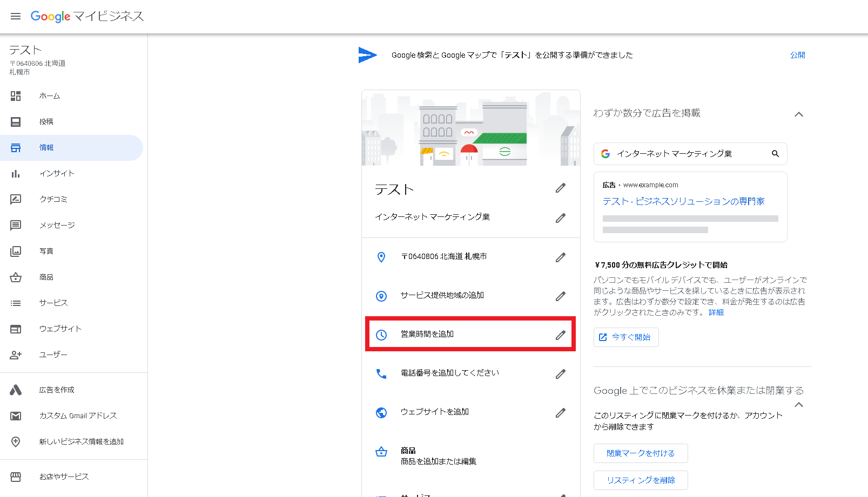Viewport: 868px width, 497px height.
Task: Click the ad search field インターネット マーケティング業
Action: (x=690, y=154)
